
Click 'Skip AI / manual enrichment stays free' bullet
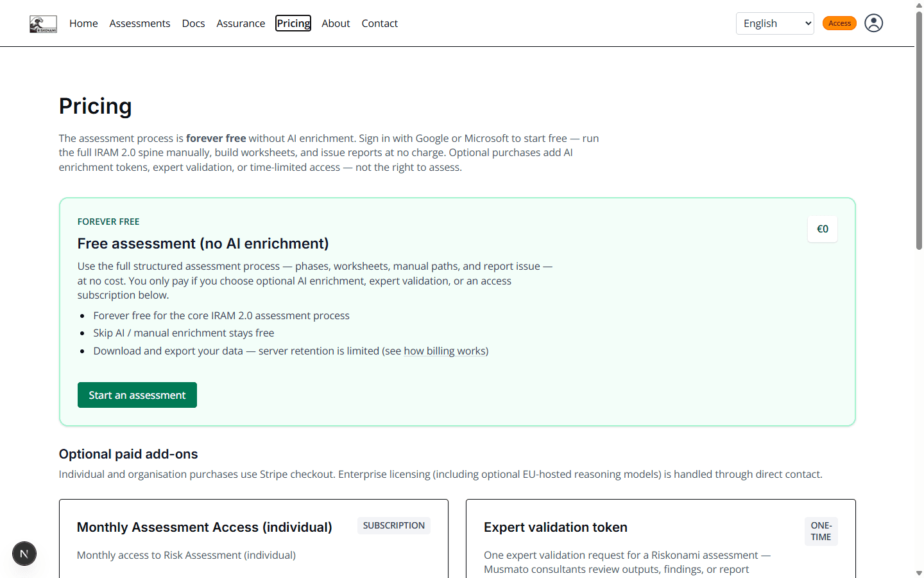pyautogui.click(x=184, y=333)
